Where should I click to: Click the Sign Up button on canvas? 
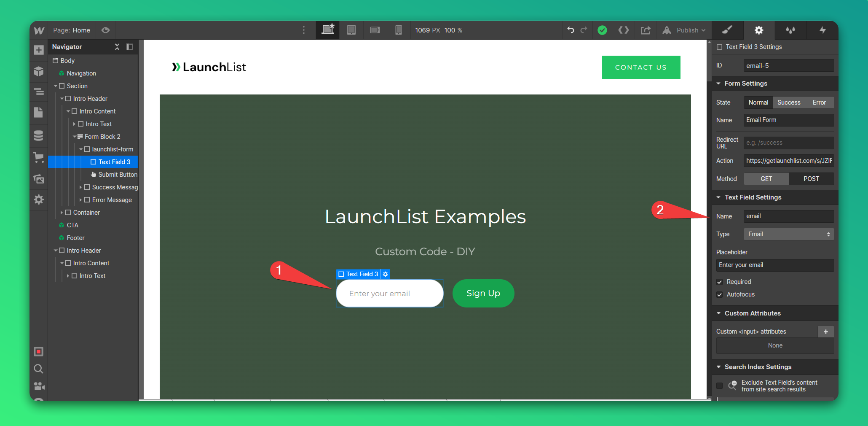pos(483,293)
